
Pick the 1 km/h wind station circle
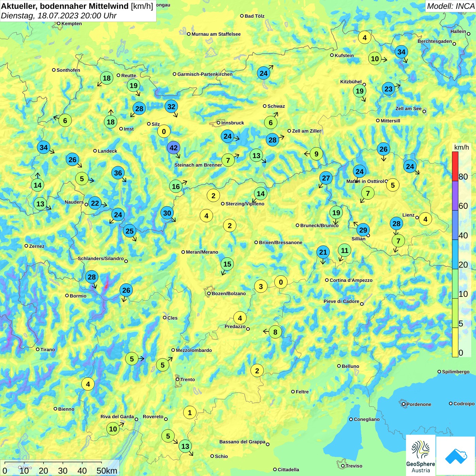pyautogui.click(x=190, y=413)
